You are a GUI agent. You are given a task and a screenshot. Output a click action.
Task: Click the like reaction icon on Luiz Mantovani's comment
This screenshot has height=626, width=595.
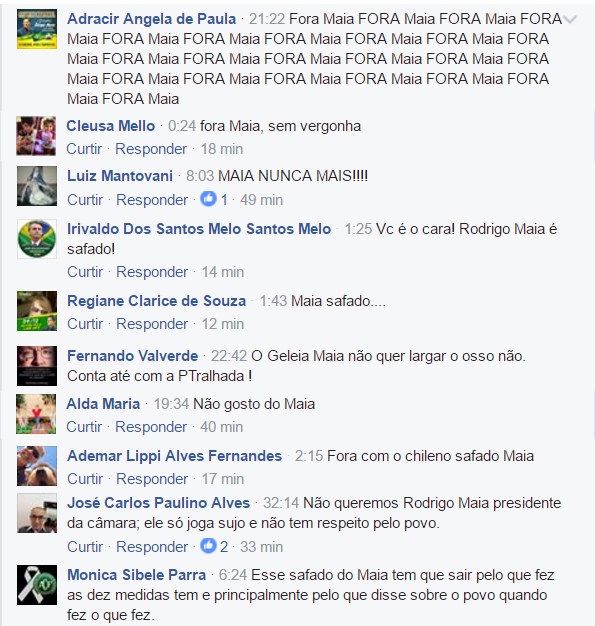pyautogui.click(x=208, y=198)
